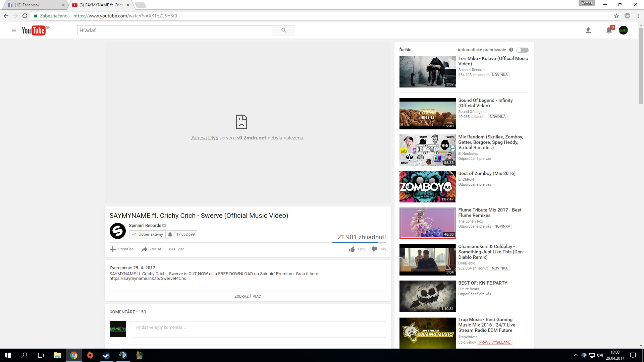Open Windows Start menu
This screenshot has width=644, height=362.
(x=8, y=355)
